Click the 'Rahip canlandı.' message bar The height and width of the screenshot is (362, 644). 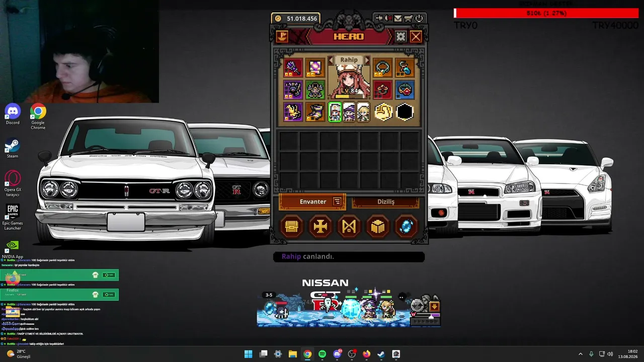(x=349, y=256)
